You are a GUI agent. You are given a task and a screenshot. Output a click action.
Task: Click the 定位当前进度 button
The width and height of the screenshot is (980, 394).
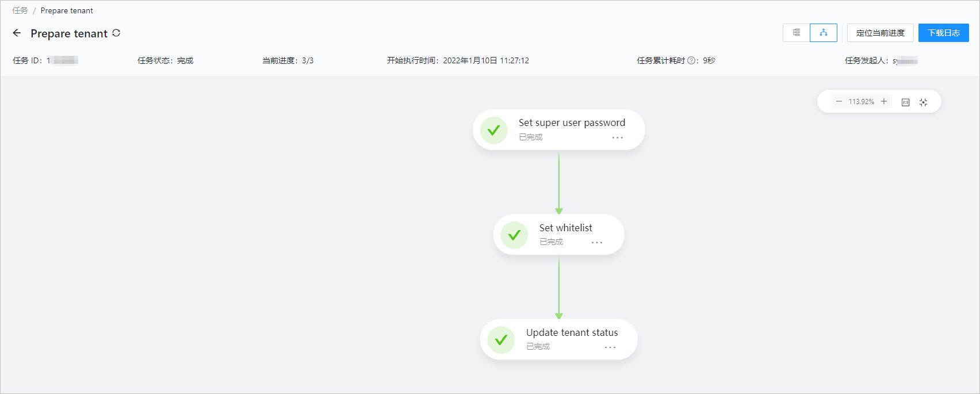(x=880, y=33)
